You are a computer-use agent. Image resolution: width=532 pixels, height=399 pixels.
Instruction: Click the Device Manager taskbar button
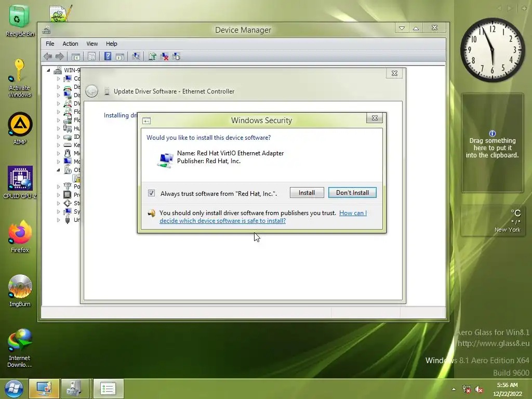click(x=75, y=389)
